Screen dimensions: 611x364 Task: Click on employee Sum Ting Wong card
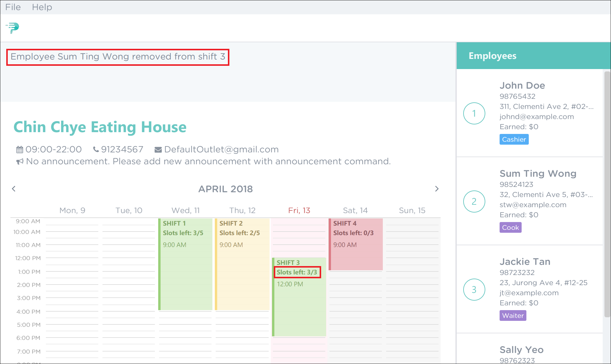pos(533,201)
